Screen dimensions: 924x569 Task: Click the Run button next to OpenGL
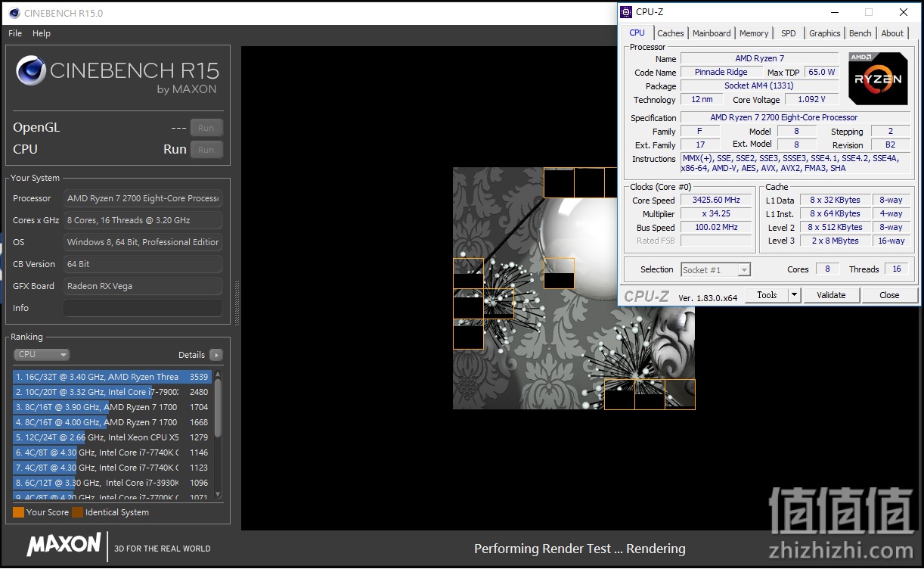tap(206, 128)
